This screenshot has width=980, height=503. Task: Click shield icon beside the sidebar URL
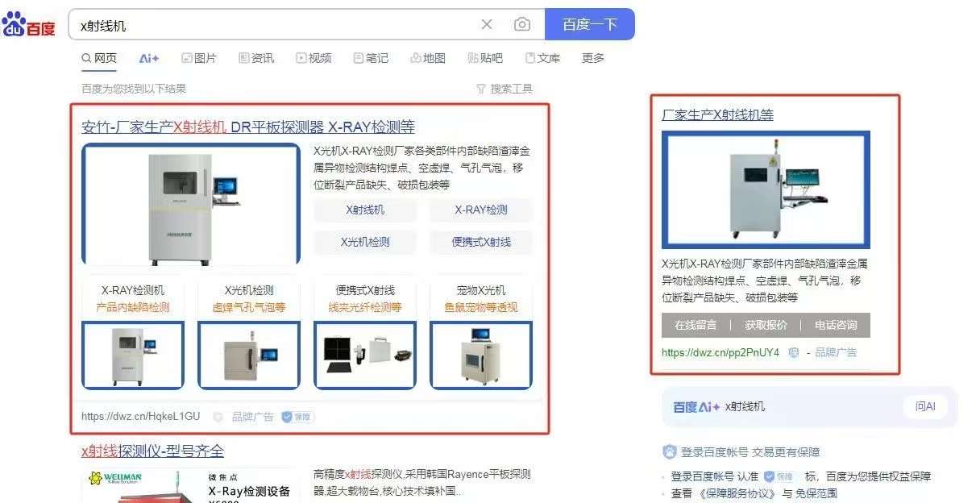click(793, 352)
